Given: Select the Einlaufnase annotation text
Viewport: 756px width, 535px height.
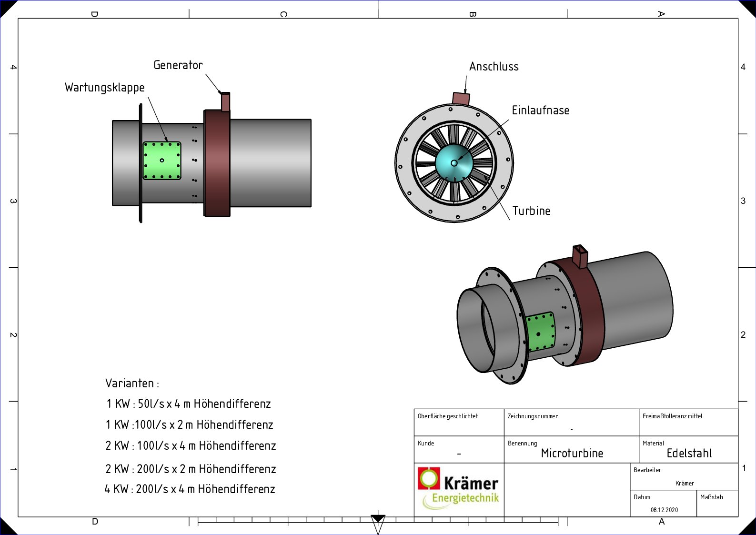Looking at the screenshot, I should point(541,110).
